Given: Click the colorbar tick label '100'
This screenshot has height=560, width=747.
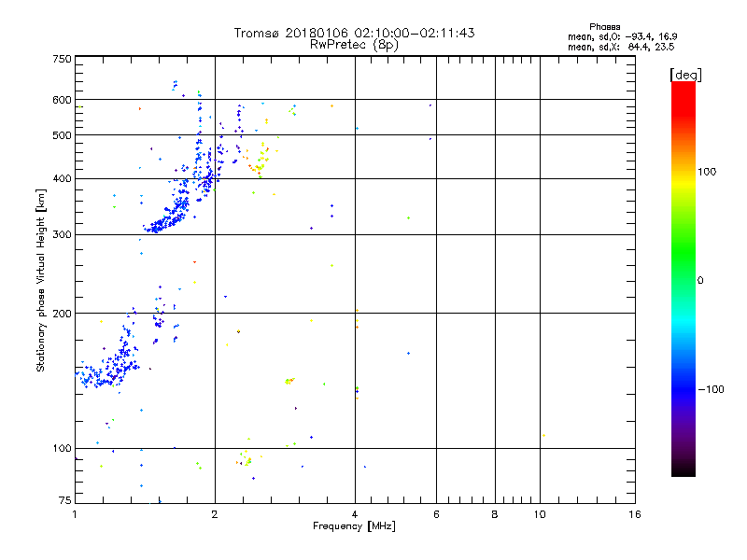Looking at the screenshot, I should 707,172.
